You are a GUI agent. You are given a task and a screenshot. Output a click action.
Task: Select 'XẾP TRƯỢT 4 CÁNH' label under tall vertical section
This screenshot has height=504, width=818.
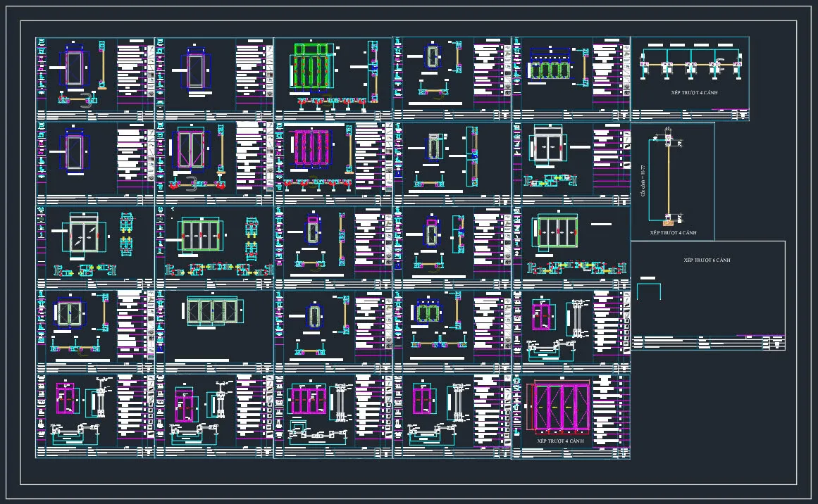pyautogui.click(x=673, y=232)
